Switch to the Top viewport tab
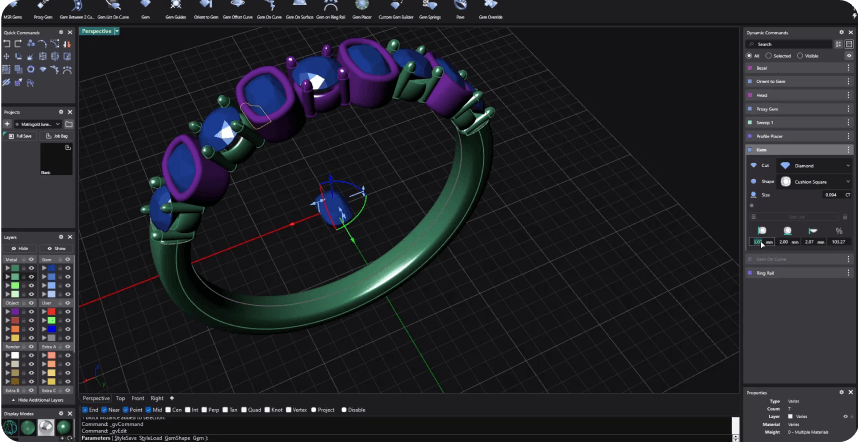This screenshot has width=858, height=442. tap(121, 398)
